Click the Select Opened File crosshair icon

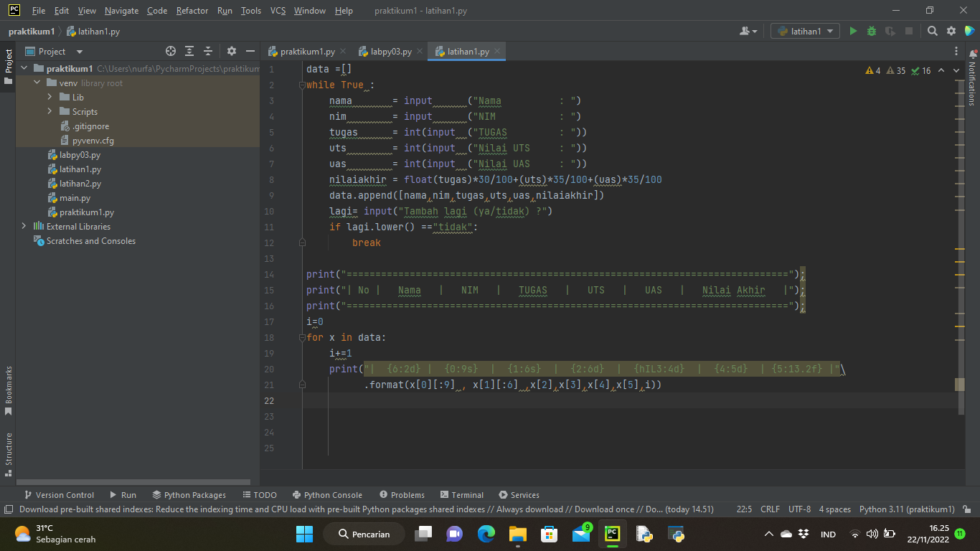(x=171, y=51)
